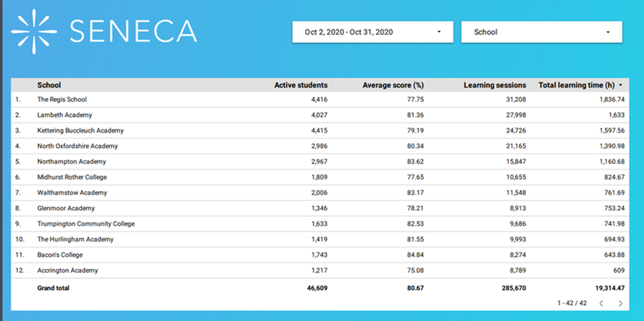This screenshot has height=321, width=644.
Task: Sort table by Active students column
Action: click(x=301, y=86)
